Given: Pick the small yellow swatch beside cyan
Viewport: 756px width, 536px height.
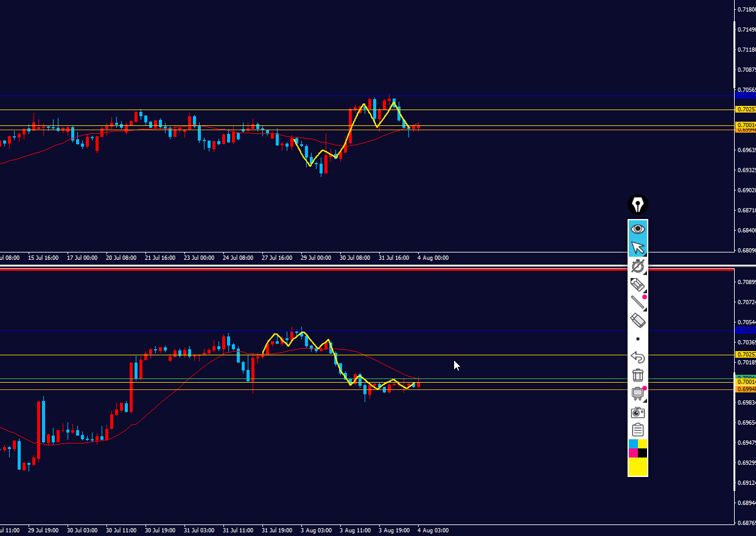Looking at the screenshot, I should click(x=643, y=444).
